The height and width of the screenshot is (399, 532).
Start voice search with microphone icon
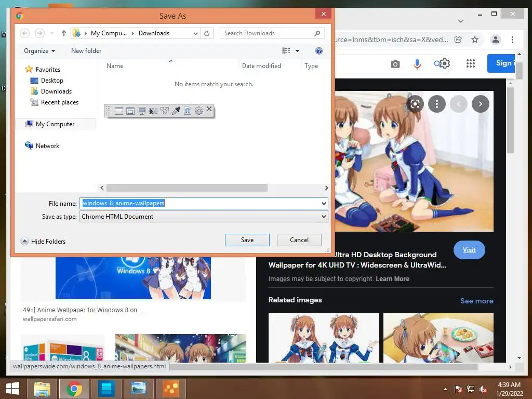(x=417, y=64)
